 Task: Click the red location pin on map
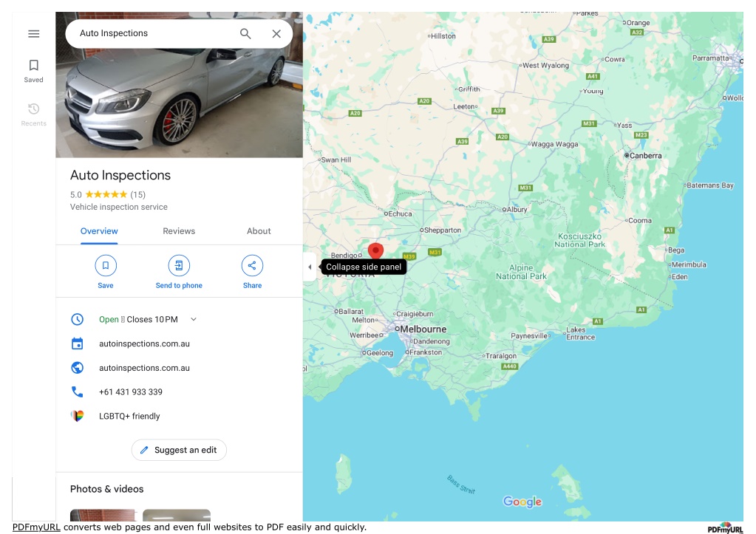(x=375, y=252)
